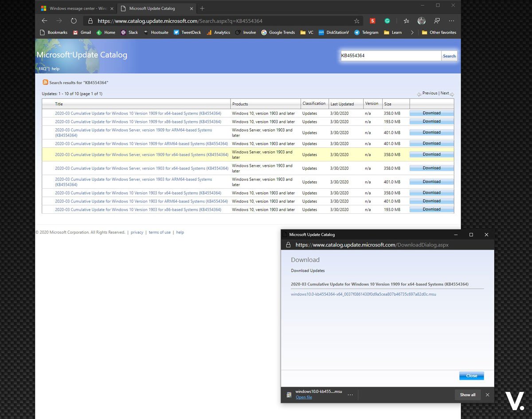Image resolution: width=532 pixels, height=419 pixels.
Task: Open the Other favorites folder
Action: pos(439,32)
